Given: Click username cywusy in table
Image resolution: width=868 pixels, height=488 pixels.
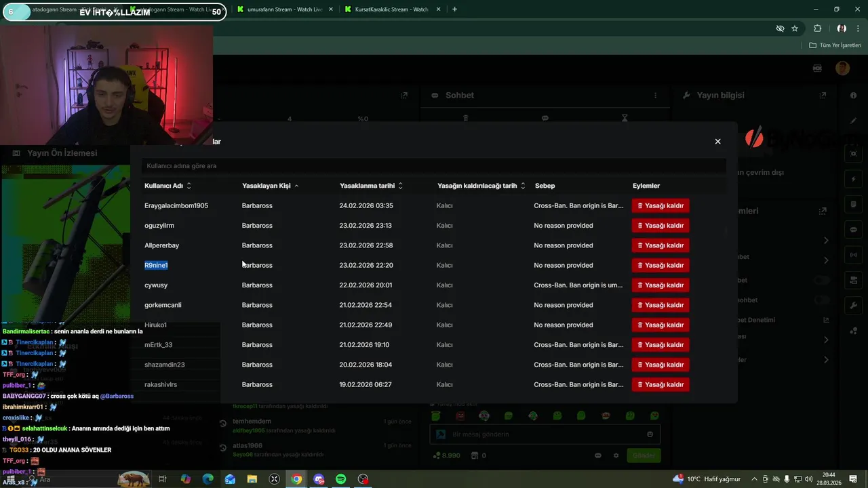Looking at the screenshot, I should point(156,285).
